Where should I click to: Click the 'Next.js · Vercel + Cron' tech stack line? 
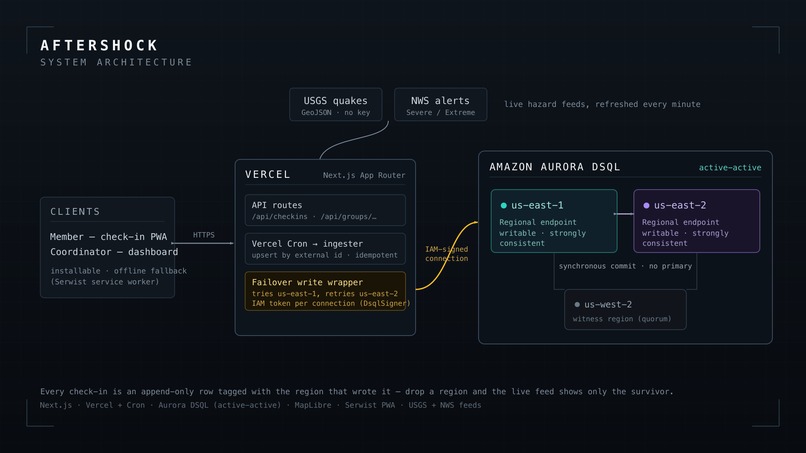pyautogui.click(x=261, y=405)
